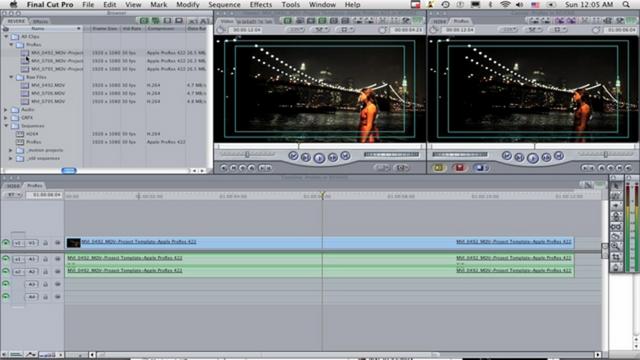Toggle audible control for audio track A3
Image resolution: width=640 pixels, height=360 pixels.
pyautogui.click(x=6, y=284)
